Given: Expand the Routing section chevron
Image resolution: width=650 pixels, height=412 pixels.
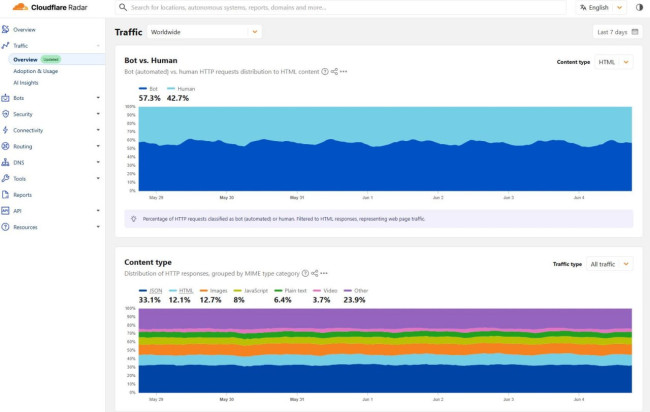Looking at the screenshot, I should tap(98, 146).
